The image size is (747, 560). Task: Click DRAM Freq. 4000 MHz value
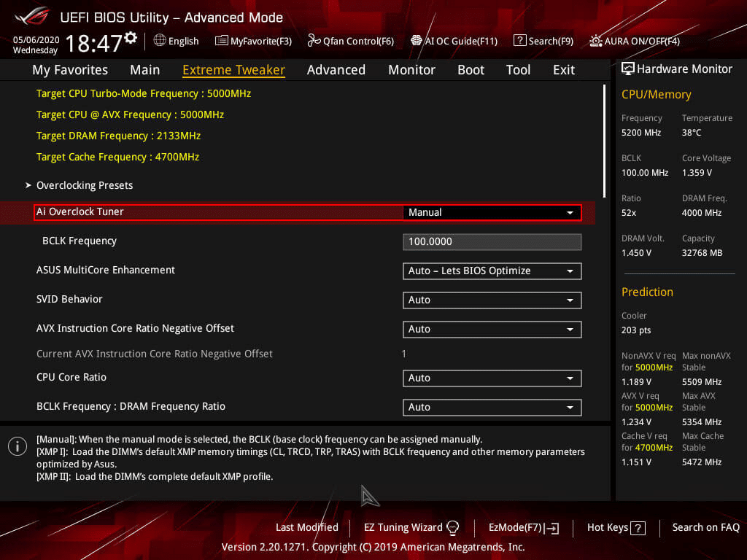[x=701, y=213]
